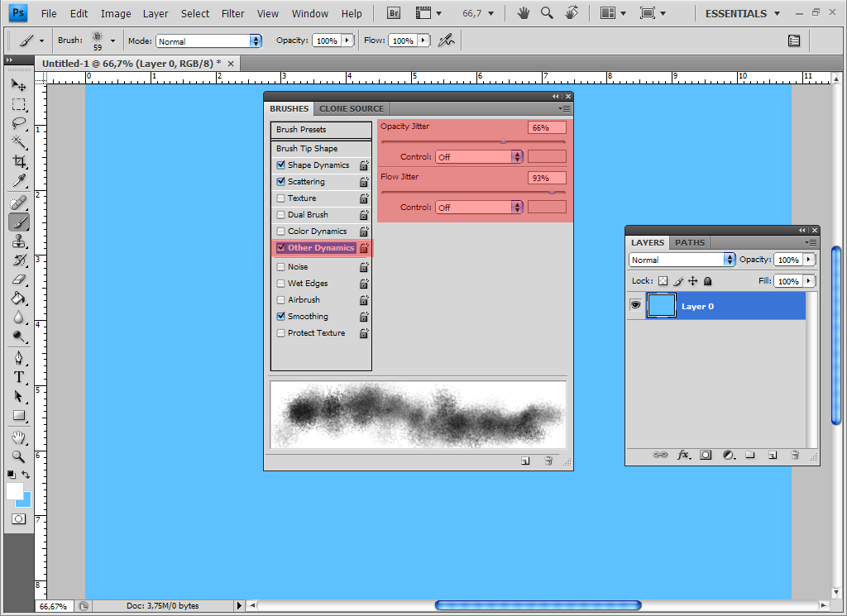
Task: Open the brush Mode dropdown in options bar
Action: (x=209, y=41)
